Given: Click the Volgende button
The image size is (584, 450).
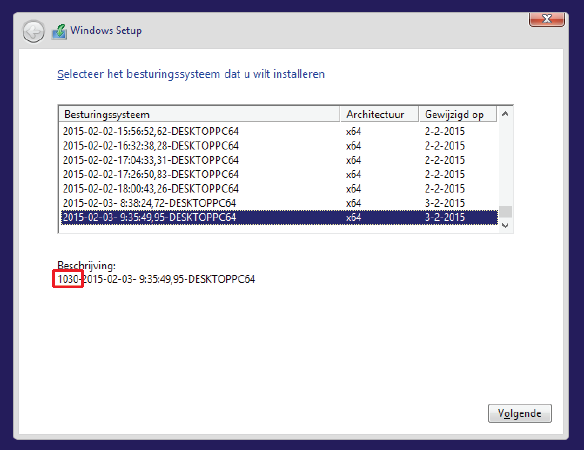Looking at the screenshot, I should coord(520,413).
